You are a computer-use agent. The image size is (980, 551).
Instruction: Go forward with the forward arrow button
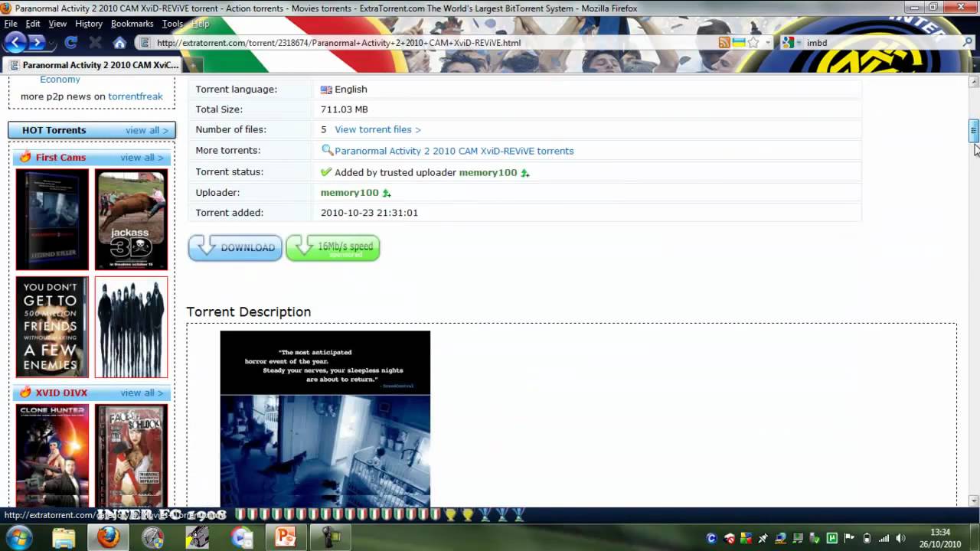tap(36, 43)
